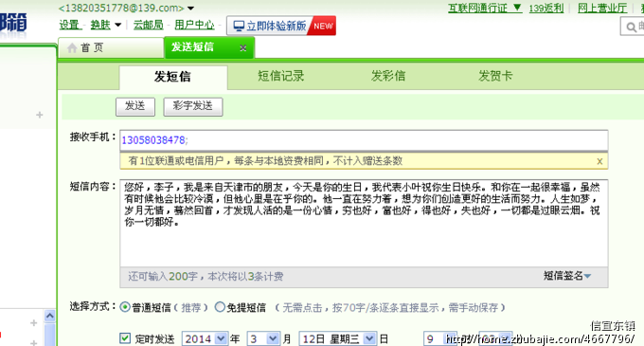
Task: Open the 互联网通行证 dropdown link
Action: (x=485, y=8)
